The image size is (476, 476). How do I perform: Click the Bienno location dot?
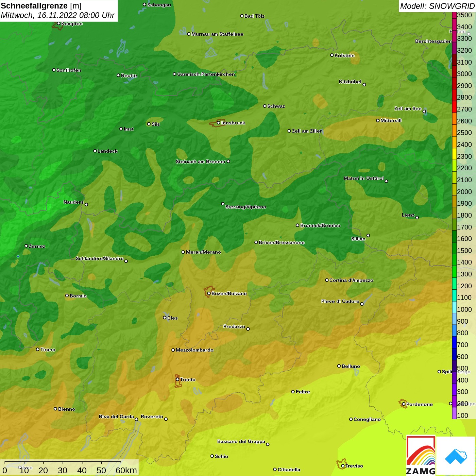click(55, 409)
